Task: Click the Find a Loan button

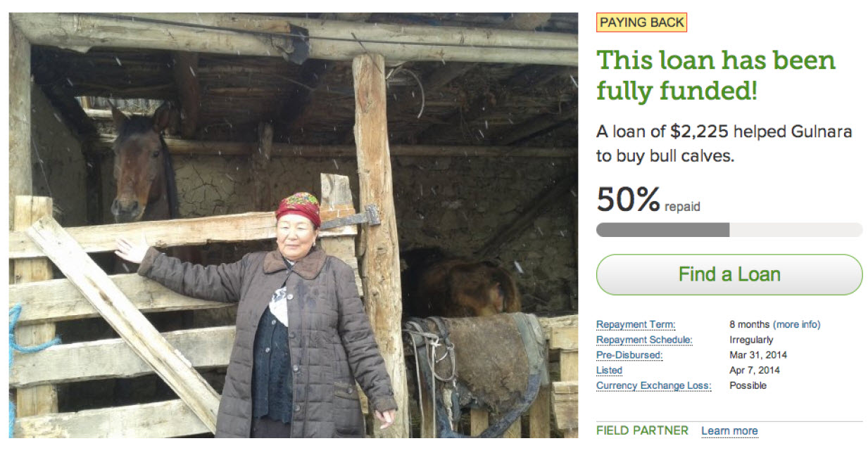Action: point(729,274)
